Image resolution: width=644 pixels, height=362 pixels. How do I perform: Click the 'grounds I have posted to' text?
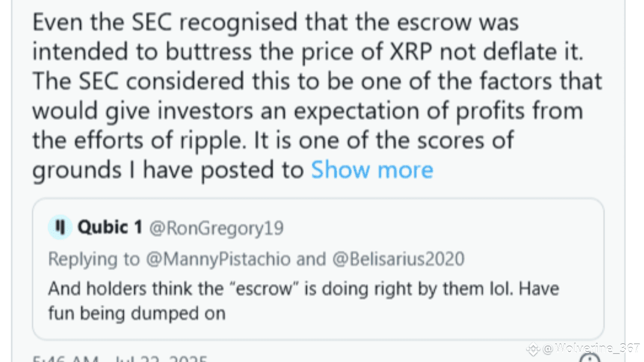pyautogui.click(x=168, y=170)
